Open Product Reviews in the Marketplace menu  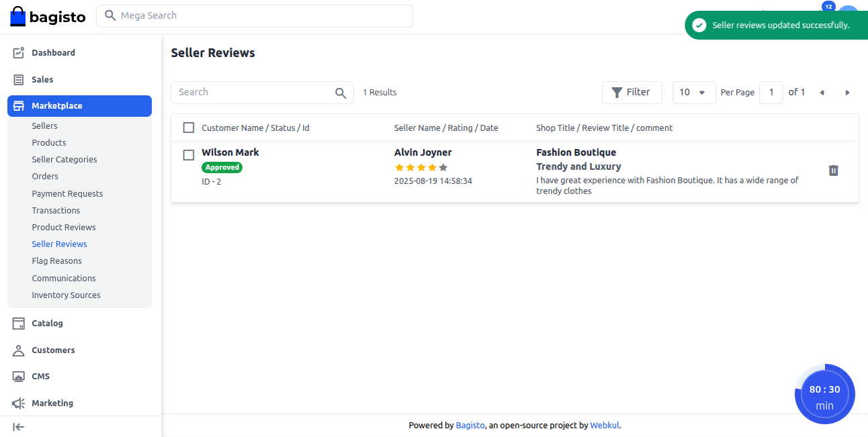tap(64, 227)
